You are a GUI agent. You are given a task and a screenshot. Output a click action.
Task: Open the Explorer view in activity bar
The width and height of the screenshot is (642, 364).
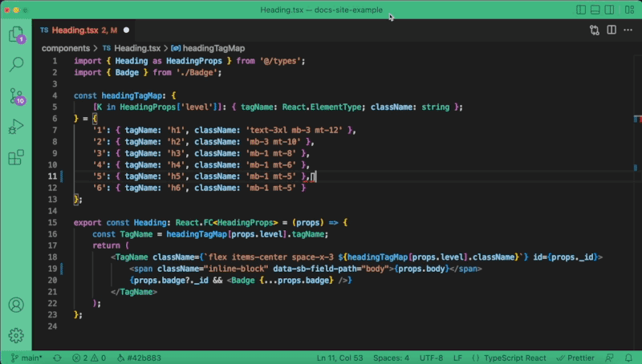16,34
